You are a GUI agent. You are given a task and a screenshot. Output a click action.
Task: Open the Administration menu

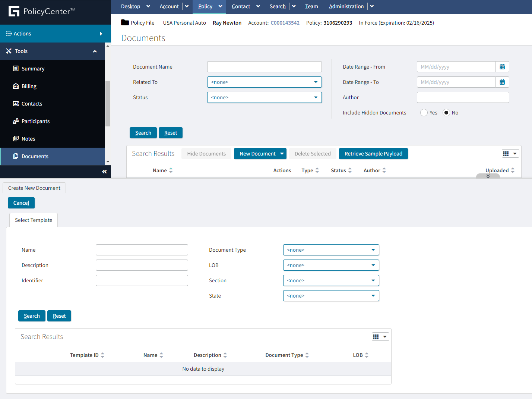(x=346, y=6)
